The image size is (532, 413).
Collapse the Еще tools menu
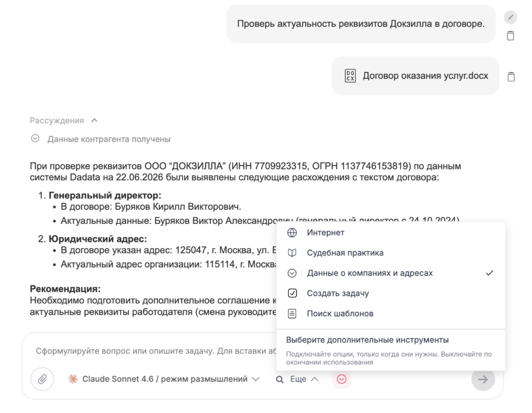(x=305, y=379)
